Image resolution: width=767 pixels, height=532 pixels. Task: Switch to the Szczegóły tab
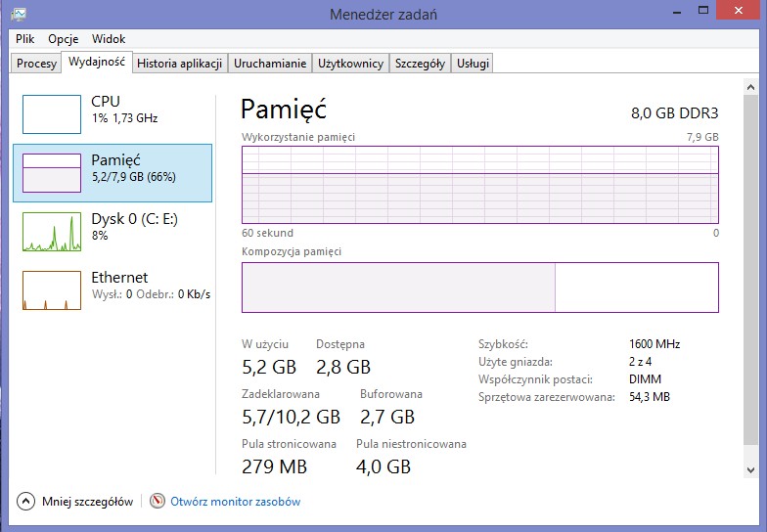point(421,63)
